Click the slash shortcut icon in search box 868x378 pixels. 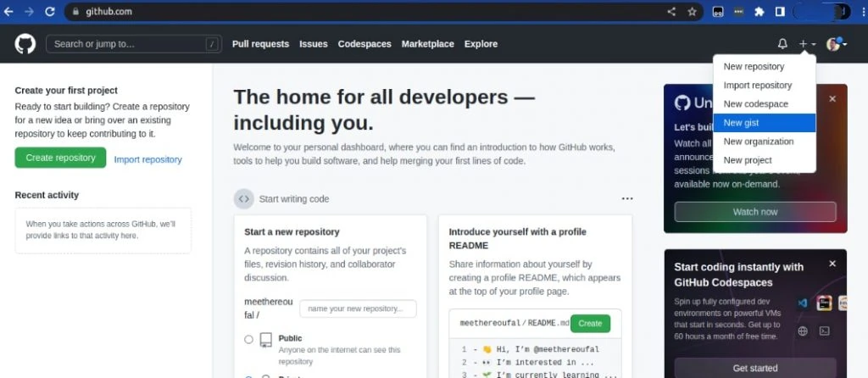pos(212,44)
